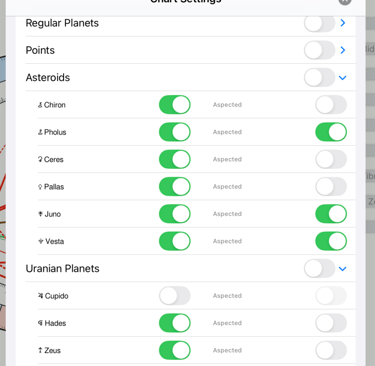The height and width of the screenshot is (366, 375).
Task: Click the Chiron glyph icon
Action: pos(40,105)
